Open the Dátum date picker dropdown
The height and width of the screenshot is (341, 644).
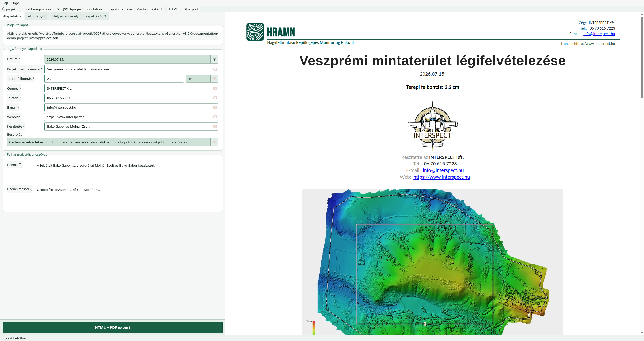click(x=214, y=59)
